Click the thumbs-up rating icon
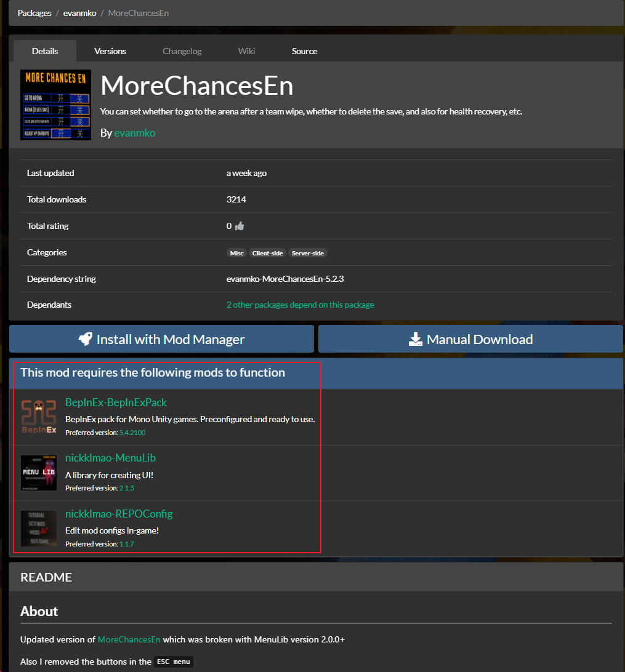The width and height of the screenshot is (625, 672). [x=240, y=226]
